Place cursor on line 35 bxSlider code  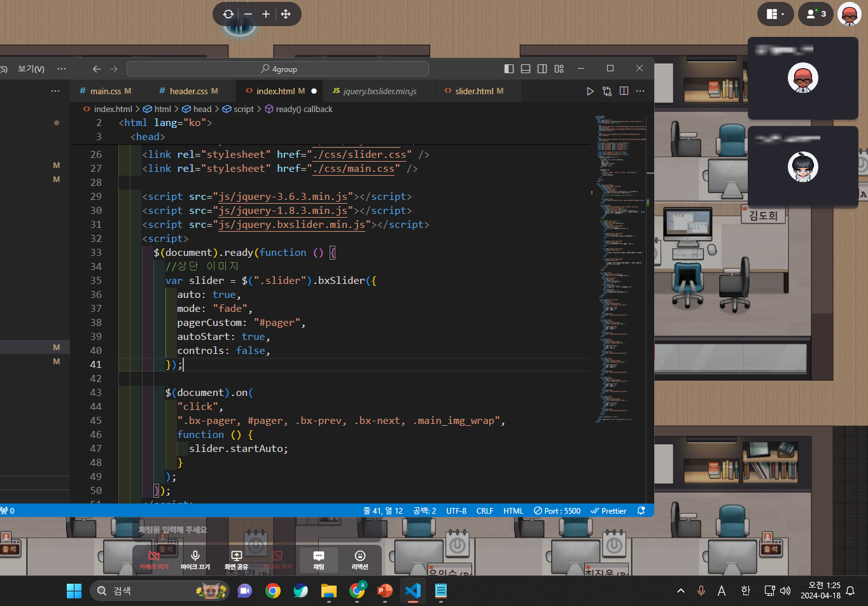coord(271,280)
